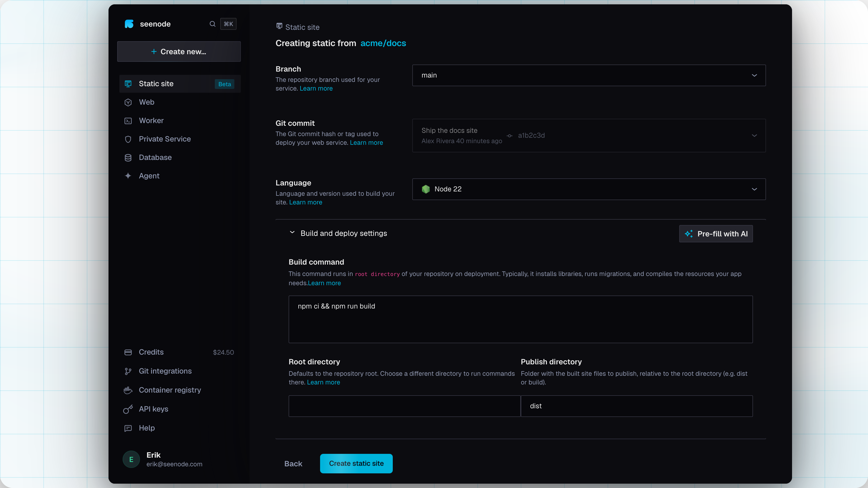Select Static site in sidebar

[x=180, y=84]
